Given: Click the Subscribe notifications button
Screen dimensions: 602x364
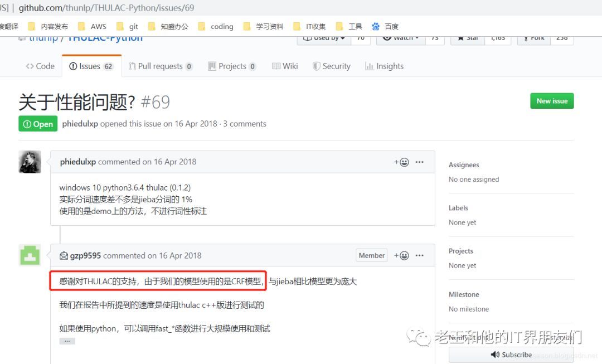Looking at the screenshot, I should 511,355.
